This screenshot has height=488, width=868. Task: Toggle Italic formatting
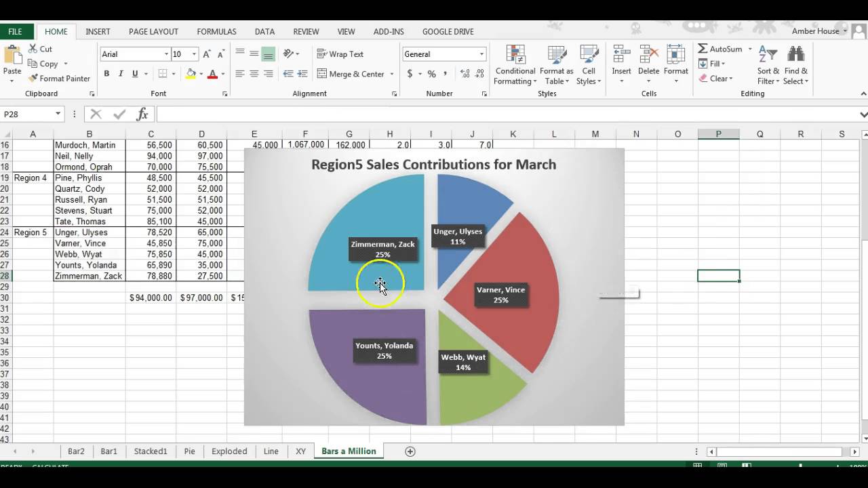click(121, 74)
